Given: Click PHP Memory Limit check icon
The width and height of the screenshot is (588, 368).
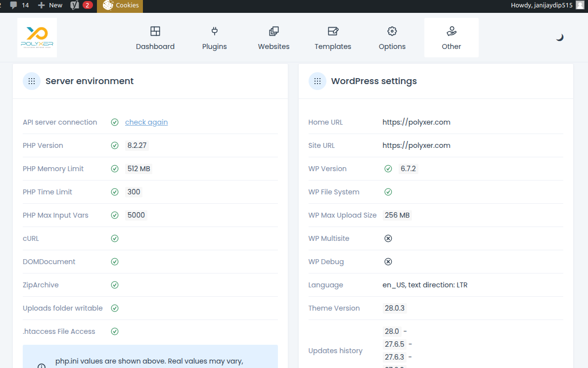Looking at the screenshot, I should tap(115, 169).
